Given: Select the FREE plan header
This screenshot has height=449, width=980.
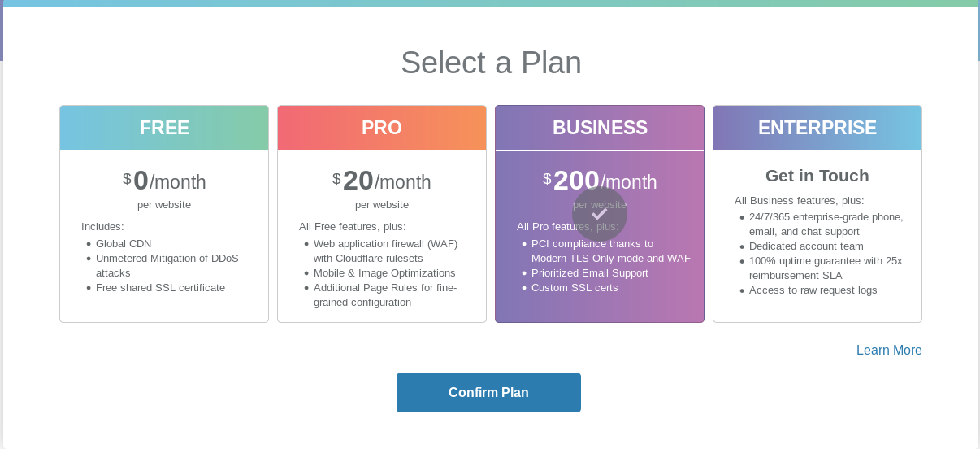Looking at the screenshot, I should tap(164, 128).
